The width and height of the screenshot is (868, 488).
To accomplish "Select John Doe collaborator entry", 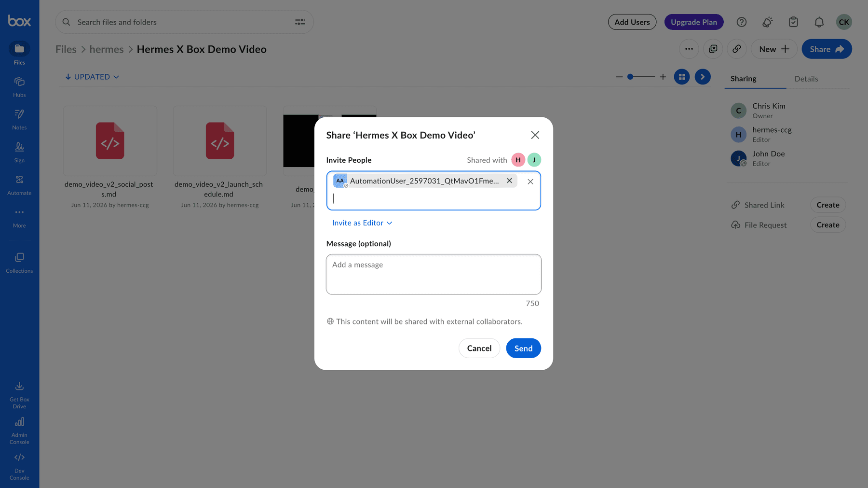I will [787, 158].
